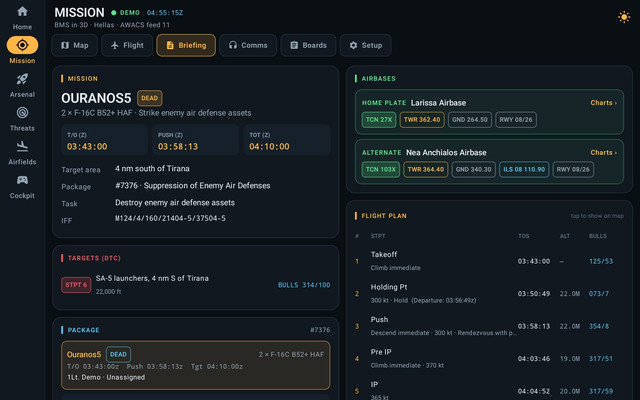The width and height of the screenshot is (640, 400).
Task: Click the TOT time 04:10:00
Action: (269, 147)
